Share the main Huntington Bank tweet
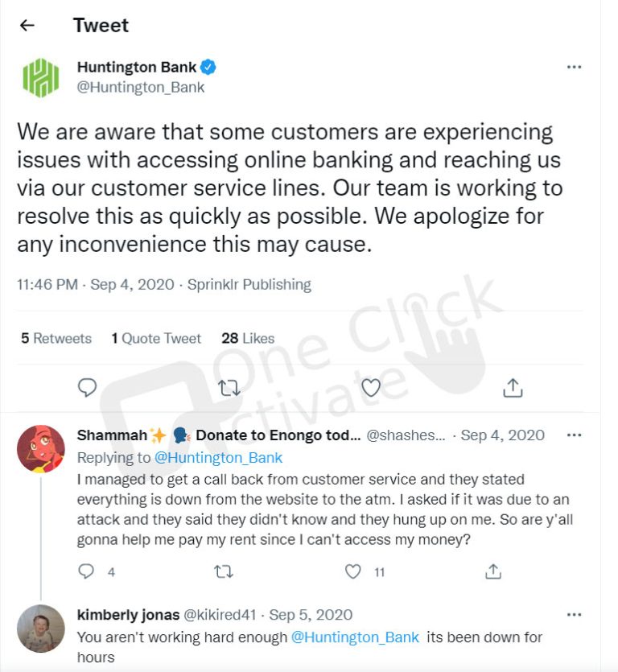This screenshot has height=672, width=618. coord(513,388)
